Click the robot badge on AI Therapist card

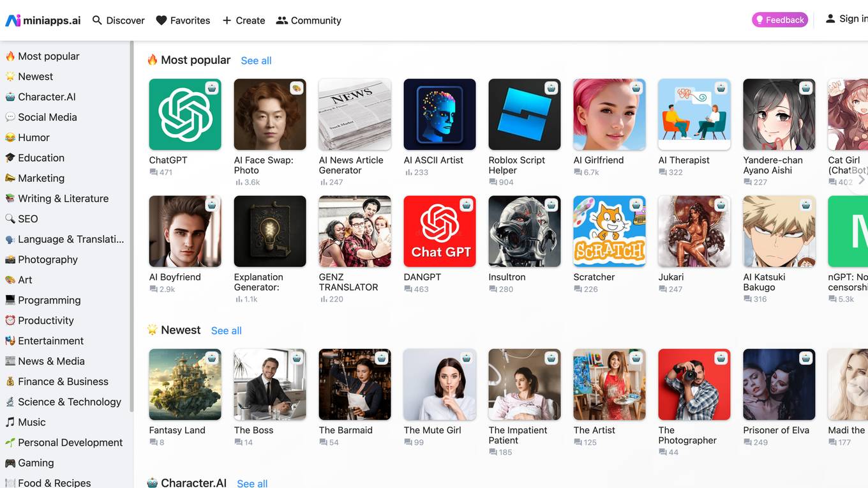721,88
